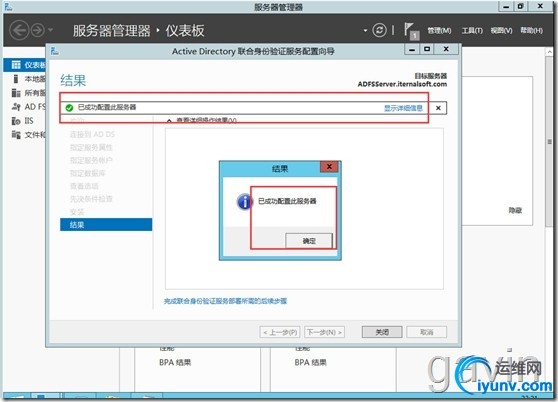Click the blue information icon in 结果 dialog
Screen dimensions: 558x402
[244, 202]
